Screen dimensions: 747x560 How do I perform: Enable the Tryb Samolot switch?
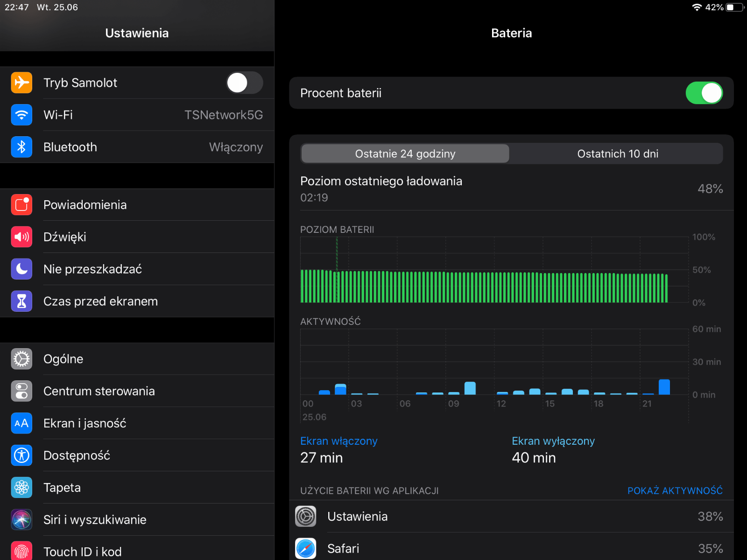[244, 83]
